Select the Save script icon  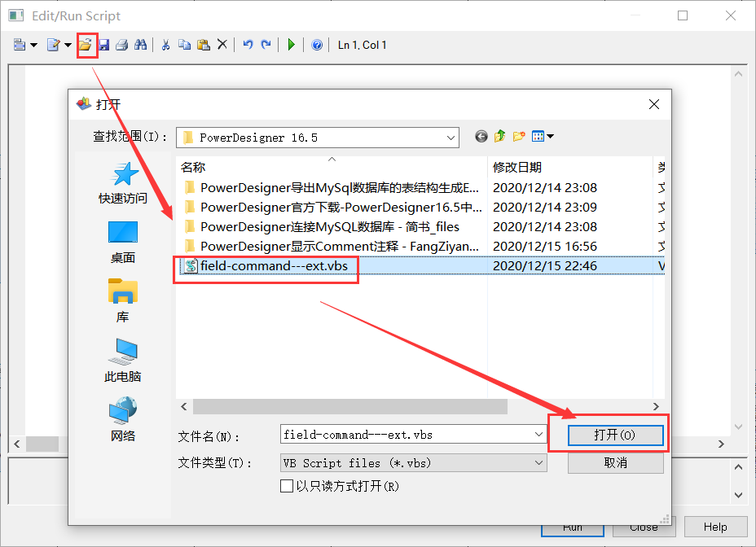(104, 45)
